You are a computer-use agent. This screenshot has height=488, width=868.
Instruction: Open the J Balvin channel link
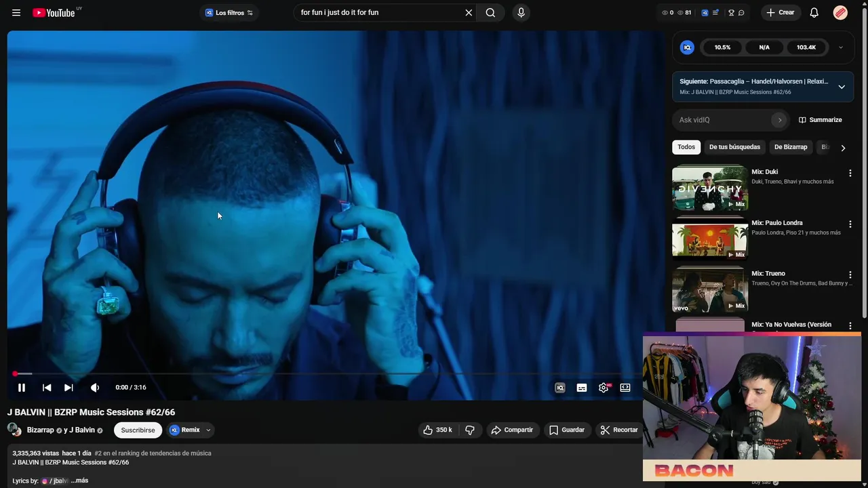click(x=82, y=430)
